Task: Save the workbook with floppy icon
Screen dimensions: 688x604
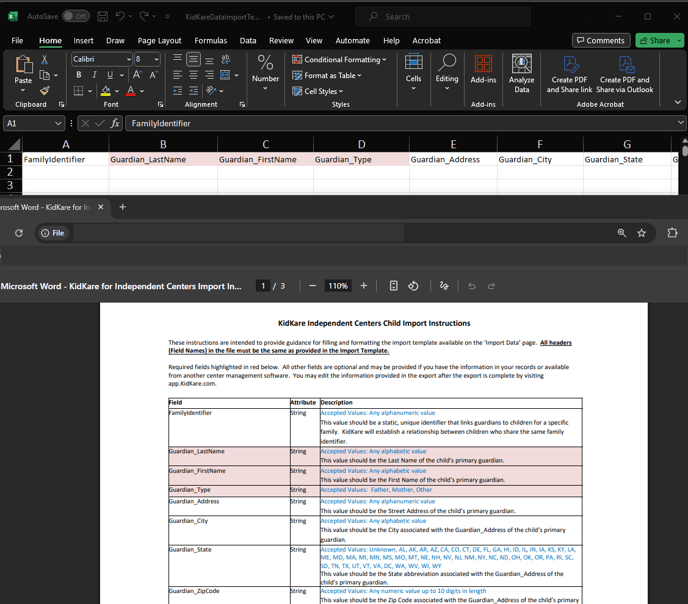Action: (103, 17)
